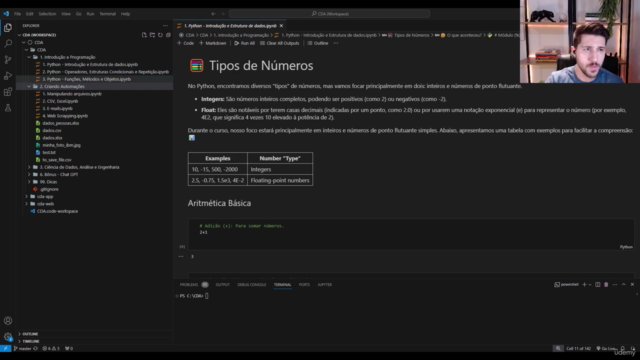Screen dimensions: 640x360
Task: Click the CDA (Workspace) command search box
Action: (329, 14)
